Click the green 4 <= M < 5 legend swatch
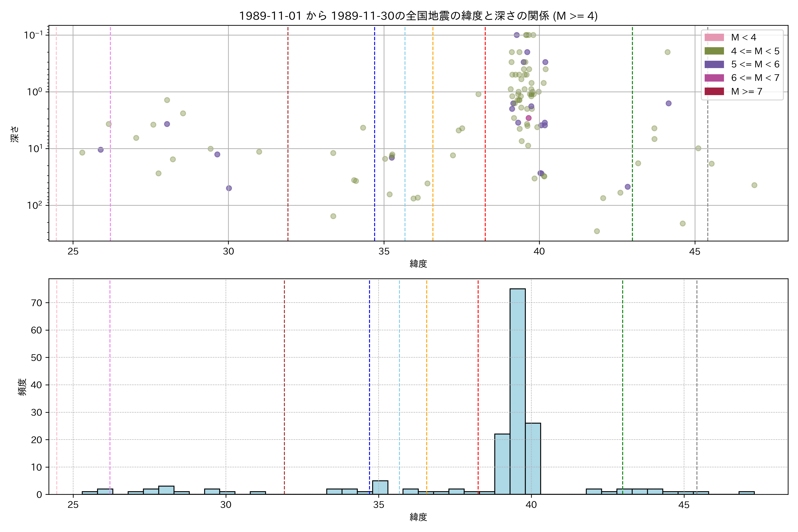The width and height of the screenshot is (798, 532). pyautogui.click(x=714, y=51)
